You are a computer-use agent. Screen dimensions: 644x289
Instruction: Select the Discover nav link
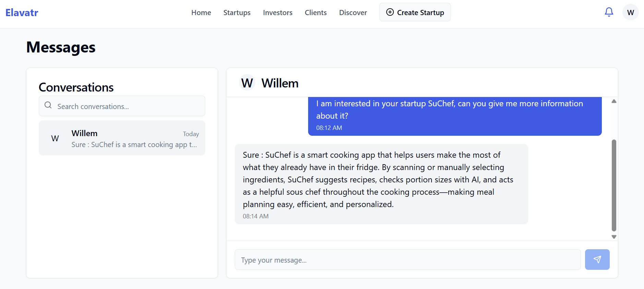coord(353,13)
